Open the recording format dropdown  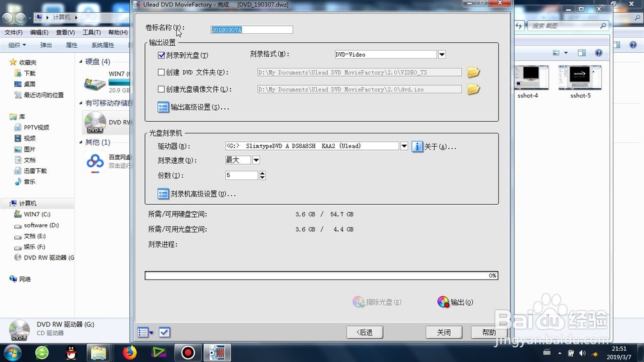(442, 54)
